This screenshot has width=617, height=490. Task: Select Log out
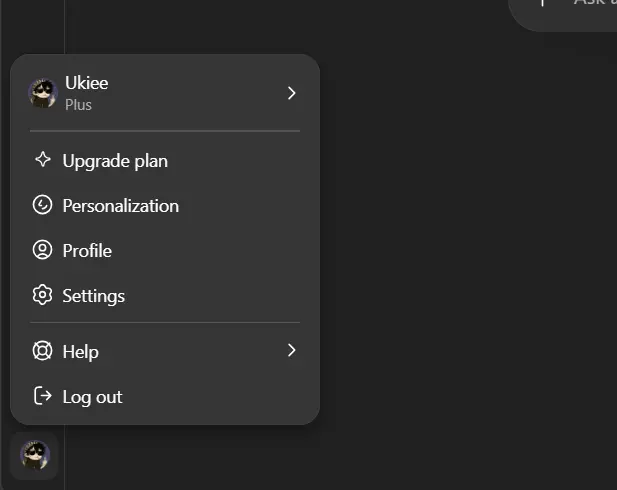click(165, 396)
